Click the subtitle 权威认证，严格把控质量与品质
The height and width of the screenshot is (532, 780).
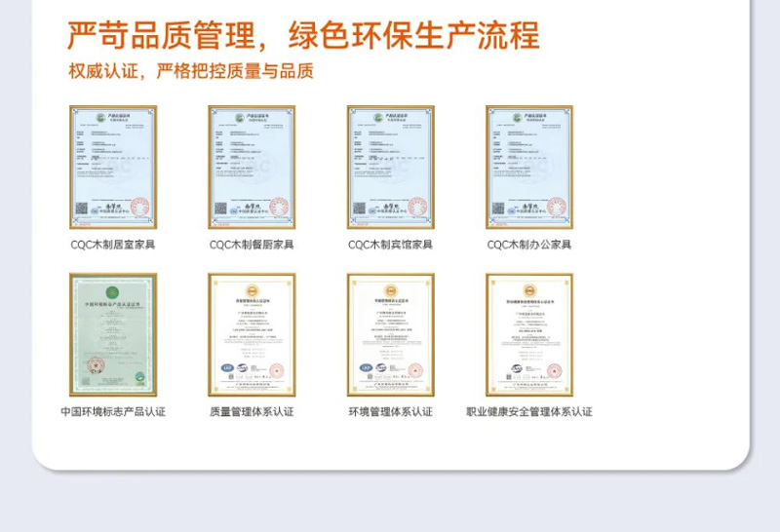click(191, 71)
